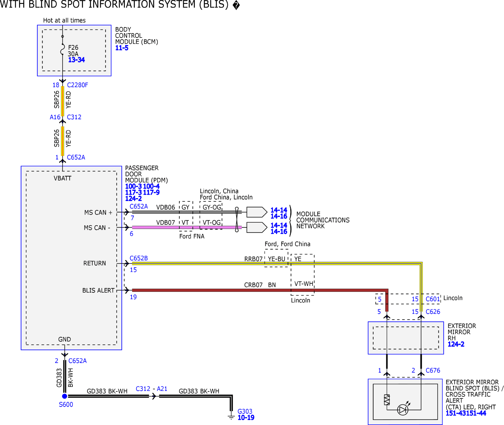This screenshot has height=425, width=504.
Task: Open page link 100-4 under Passenger Door Module
Action: (x=151, y=186)
